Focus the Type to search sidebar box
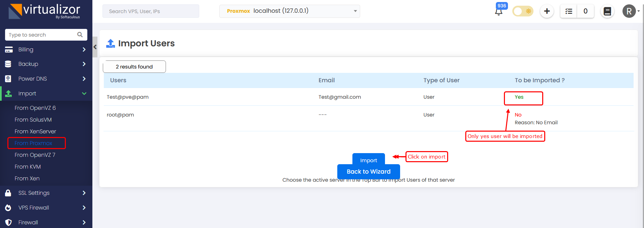Viewport: 644px width, 228px height. (46, 35)
